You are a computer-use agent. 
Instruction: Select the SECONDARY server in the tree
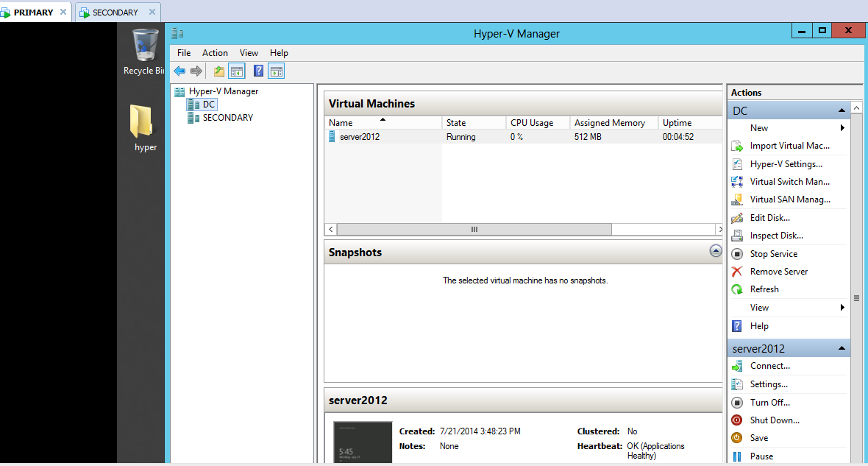click(x=227, y=118)
